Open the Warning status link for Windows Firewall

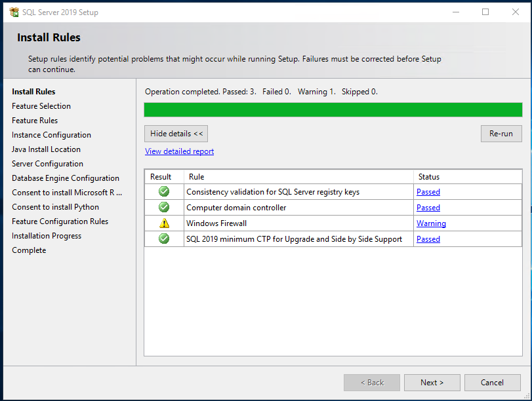[431, 223]
